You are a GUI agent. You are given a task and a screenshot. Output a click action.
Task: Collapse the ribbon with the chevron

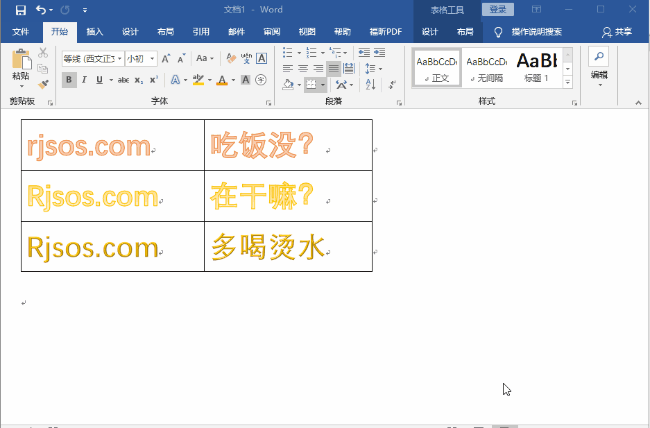click(x=638, y=102)
